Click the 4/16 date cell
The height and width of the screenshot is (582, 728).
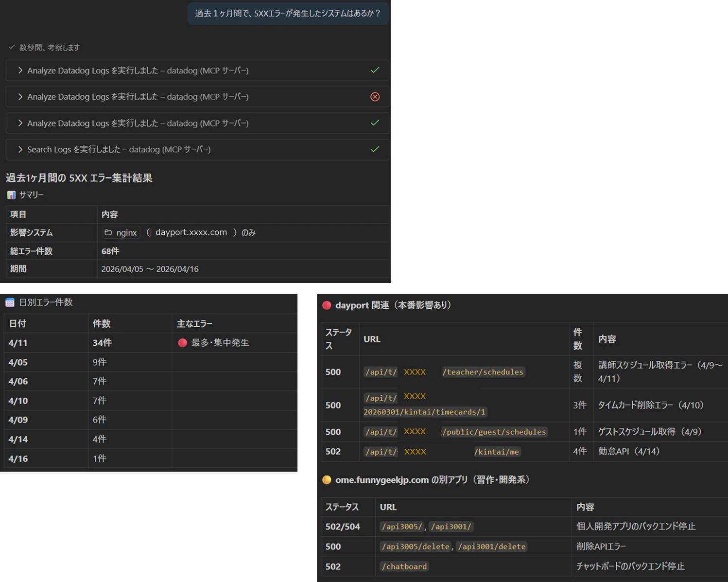pyautogui.click(x=46, y=459)
